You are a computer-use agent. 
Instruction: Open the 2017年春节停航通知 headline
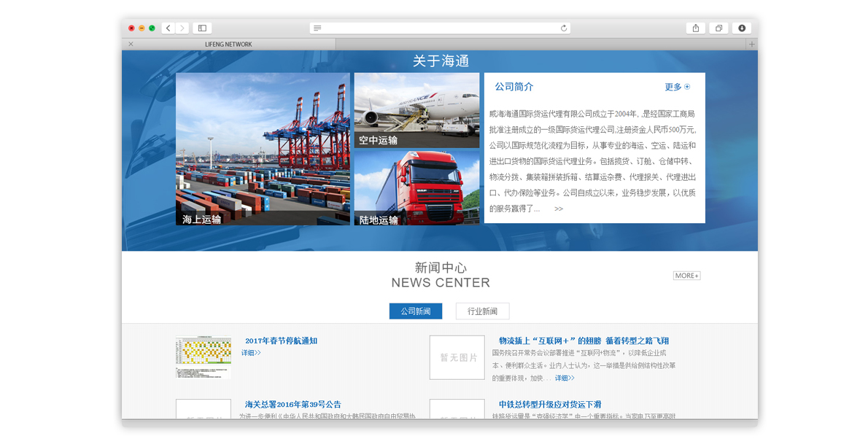pyautogui.click(x=282, y=341)
